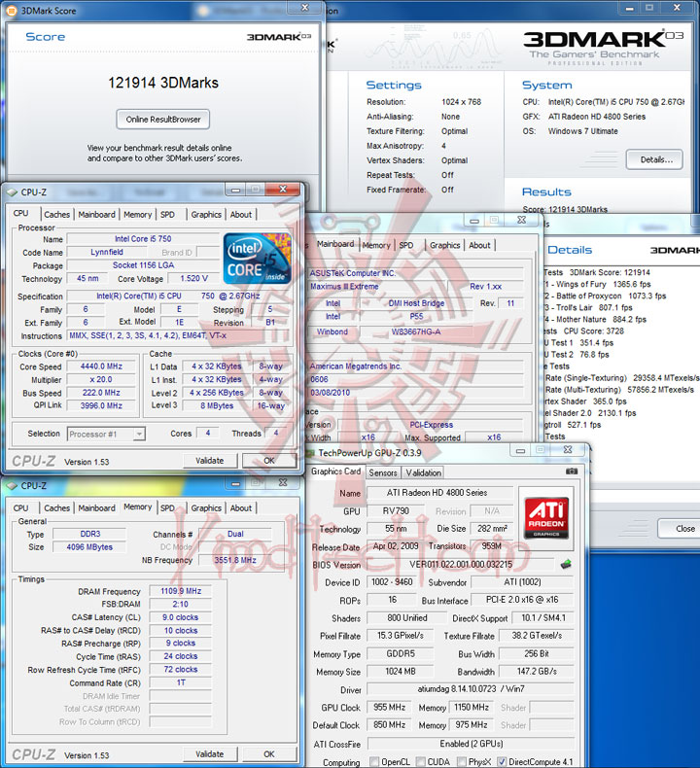This screenshot has height=768, width=700.
Task: Click the Bandwidth value 147.2 GB/s
Action: (537, 672)
